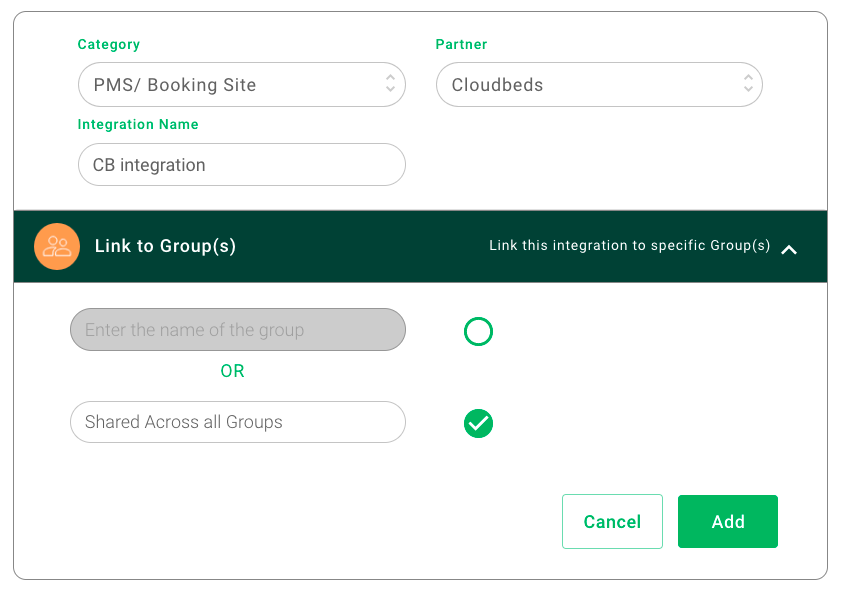Click the 'Enter the name of the group' field
This screenshot has width=844, height=594.
237,329
